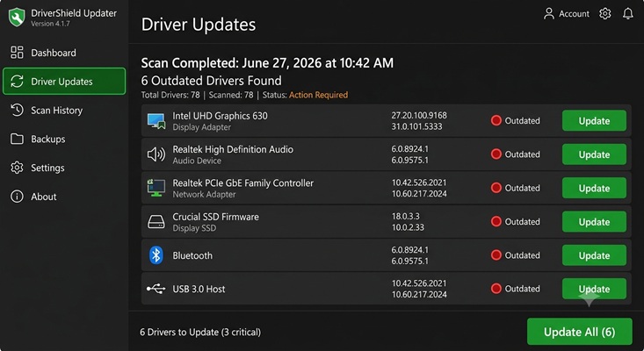Click Outdated label in Bluetooth row
644x351 pixels.
pos(522,255)
